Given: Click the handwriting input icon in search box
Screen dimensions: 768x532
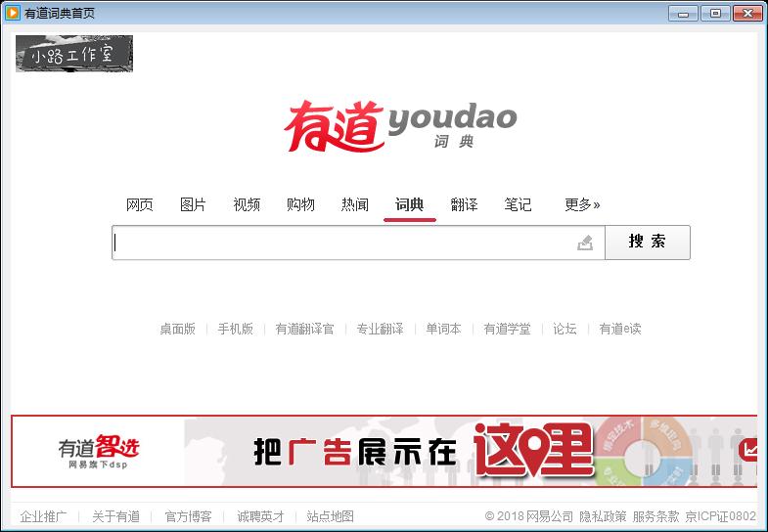Looking at the screenshot, I should pyautogui.click(x=585, y=243).
